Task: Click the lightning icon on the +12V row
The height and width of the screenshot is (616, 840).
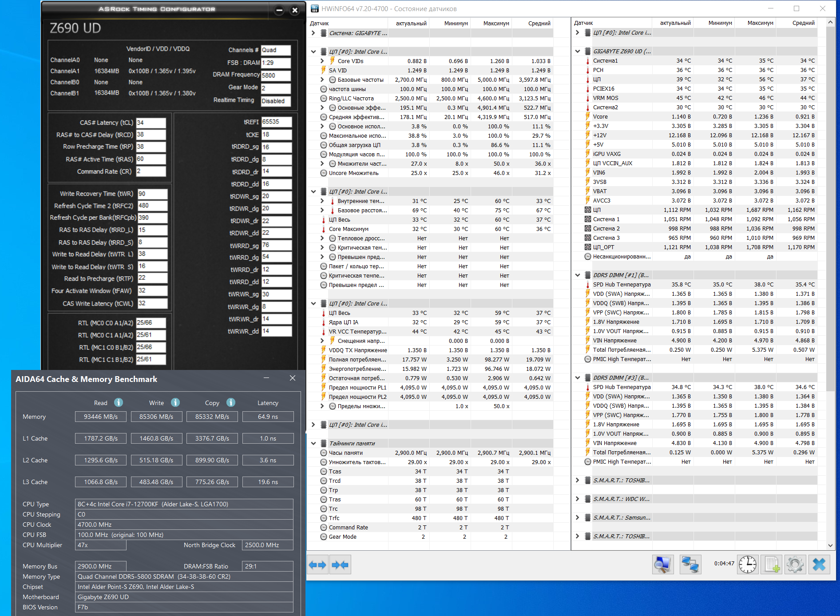Action: pyautogui.click(x=588, y=135)
